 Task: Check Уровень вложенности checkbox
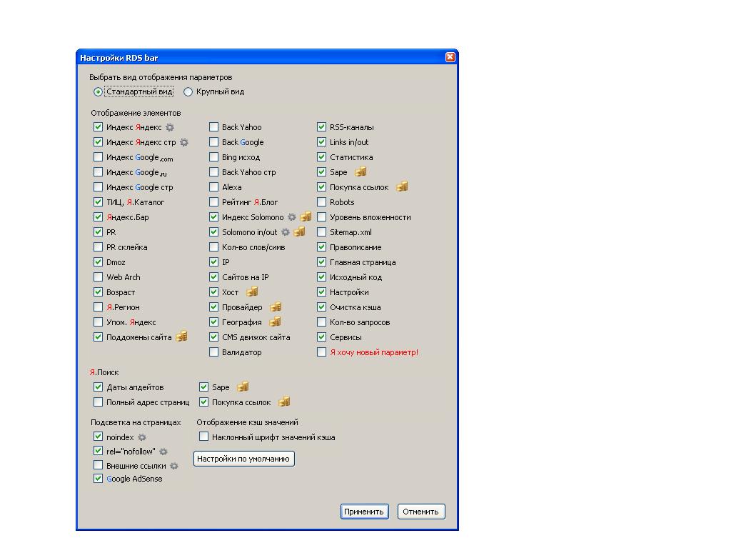pyautogui.click(x=321, y=217)
